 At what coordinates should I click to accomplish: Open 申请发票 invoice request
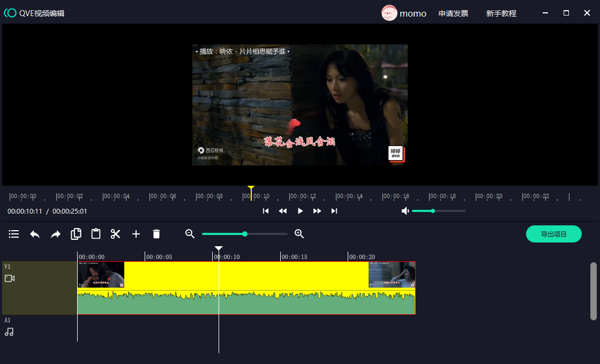(x=453, y=13)
